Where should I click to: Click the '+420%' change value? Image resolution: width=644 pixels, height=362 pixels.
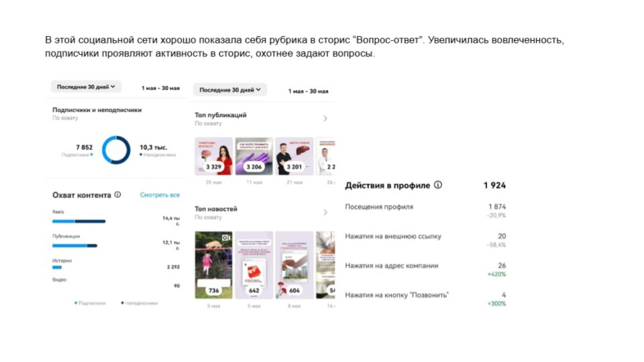(x=496, y=274)
